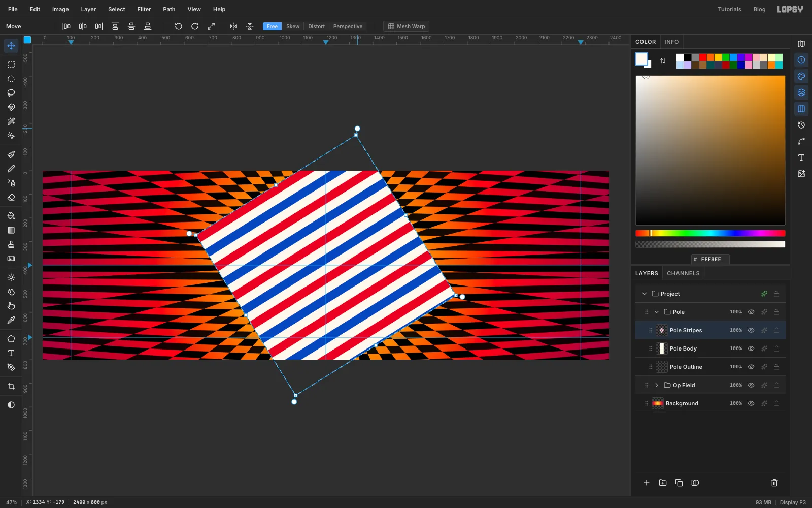Select the Dodge brightness tool
Screen dimensions: 812x508
pyautogui.click(x=11, y=277)
